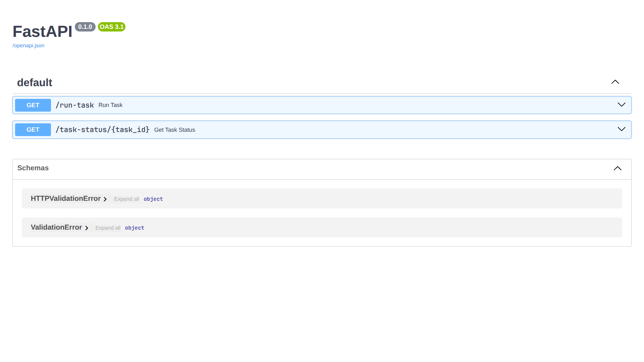644x362 pixels.
Task: Click GET badge for /task-status
Action: (x=33, y=130)
